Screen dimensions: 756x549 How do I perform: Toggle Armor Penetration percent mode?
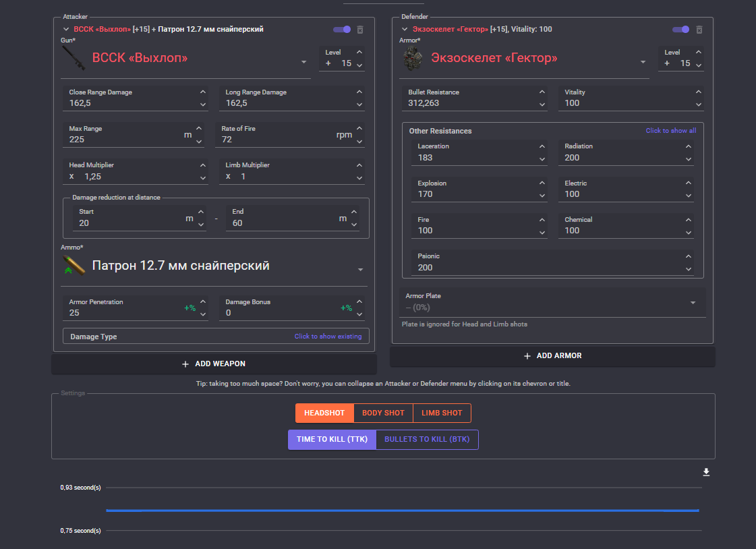coord(190,308)
